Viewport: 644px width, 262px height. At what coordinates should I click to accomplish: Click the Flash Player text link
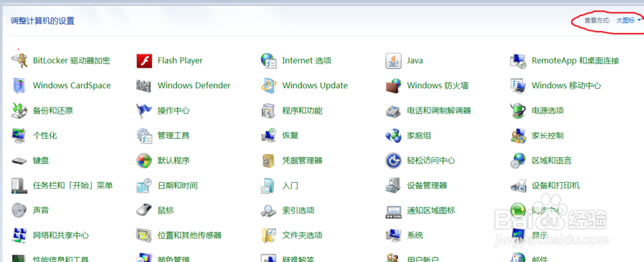tap(180, 61)
